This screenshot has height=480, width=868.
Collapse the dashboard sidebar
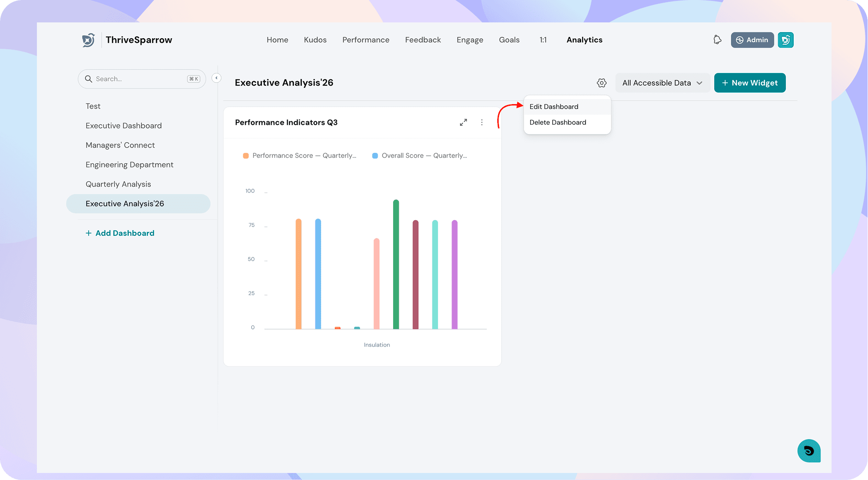pyautogui.click(x=217, y=78)
